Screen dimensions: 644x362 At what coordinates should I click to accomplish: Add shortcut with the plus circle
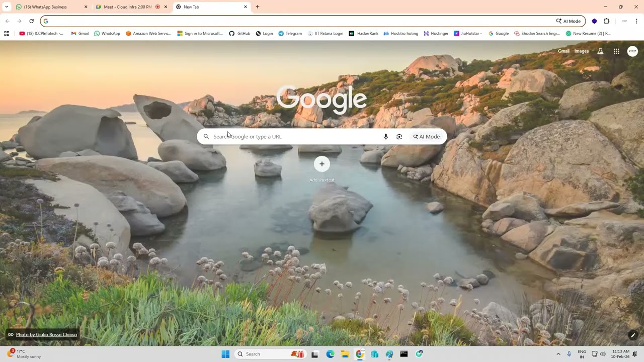322,164
